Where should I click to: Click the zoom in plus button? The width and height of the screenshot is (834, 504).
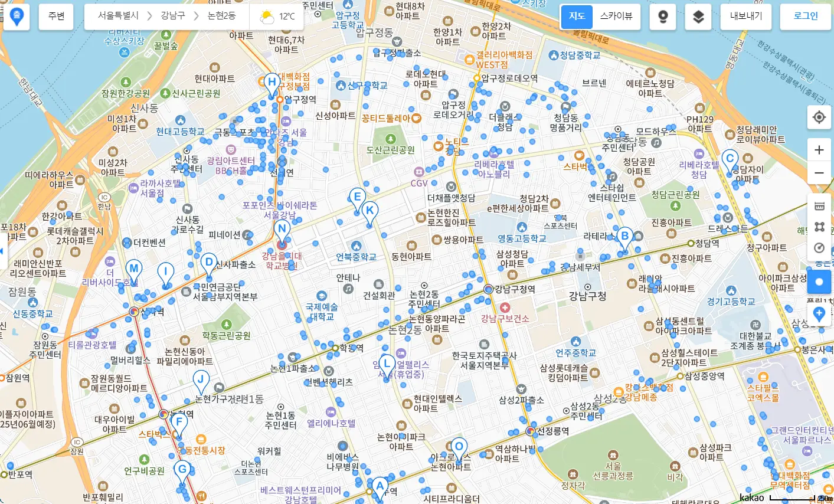point(819,149)
